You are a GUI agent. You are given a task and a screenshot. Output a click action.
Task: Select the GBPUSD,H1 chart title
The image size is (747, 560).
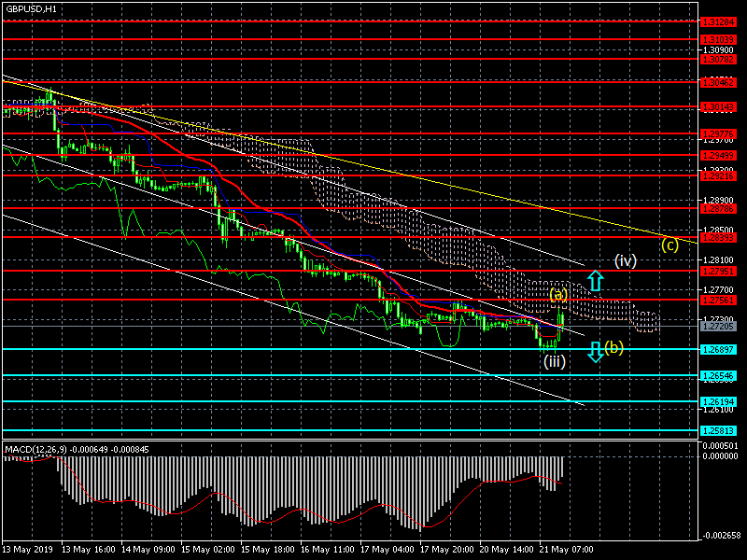[32, 9]
